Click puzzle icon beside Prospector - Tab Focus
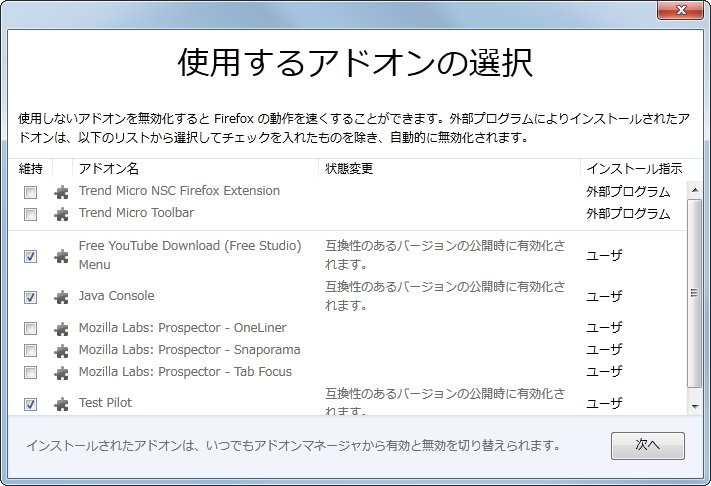The image size is (711, 486). (61, 373)
